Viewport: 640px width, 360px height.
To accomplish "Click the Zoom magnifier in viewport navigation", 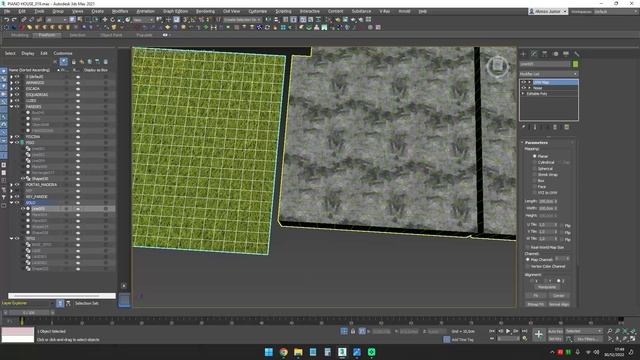I will [x=609, y=331].
